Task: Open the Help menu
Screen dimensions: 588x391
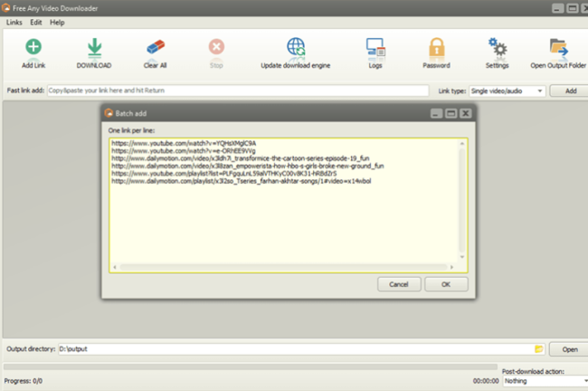Action: (x=57, y=23)
